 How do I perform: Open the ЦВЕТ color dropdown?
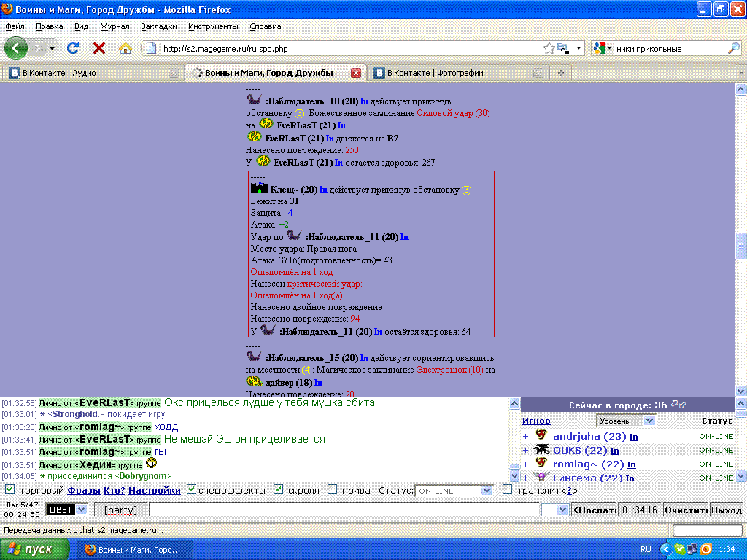tap(66, 509)
